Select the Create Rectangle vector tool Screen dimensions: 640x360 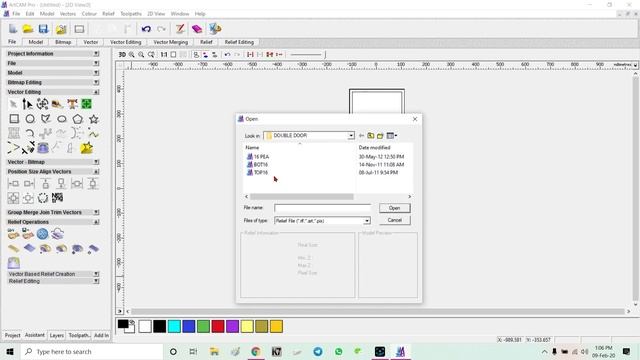click(x=14, y=119)
